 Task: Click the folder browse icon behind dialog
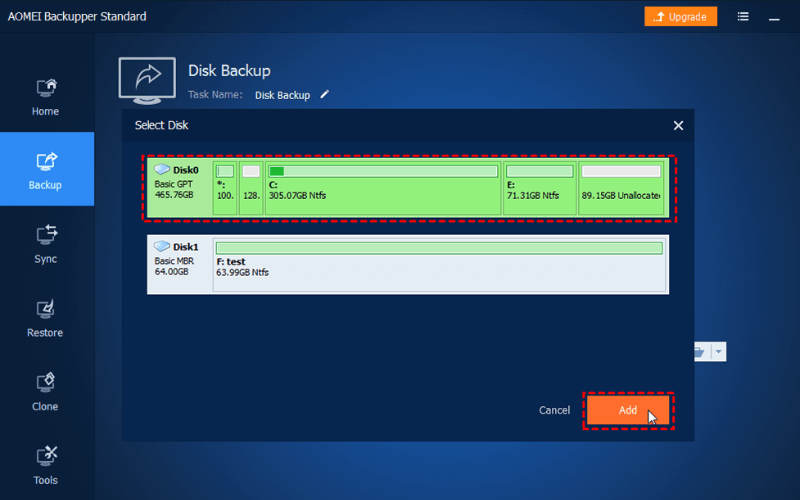pyautogui.click(x=701, y=352)
